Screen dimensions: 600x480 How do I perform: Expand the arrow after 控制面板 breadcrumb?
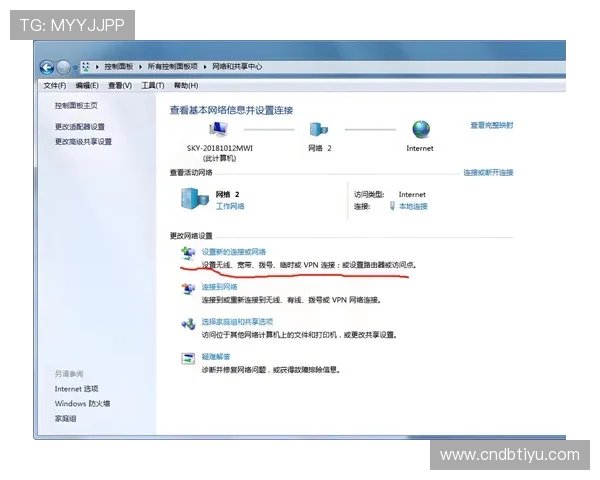(140, 67)
